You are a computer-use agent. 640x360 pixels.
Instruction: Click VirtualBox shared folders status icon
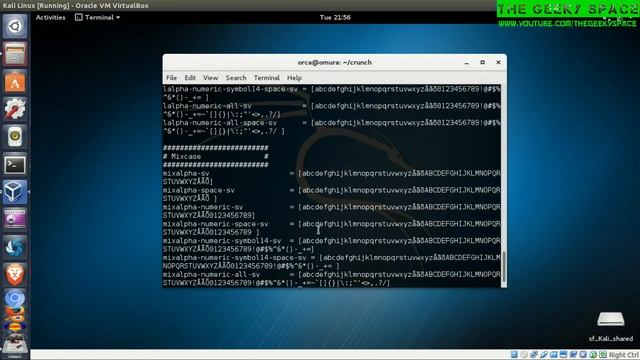pos(553,355)
